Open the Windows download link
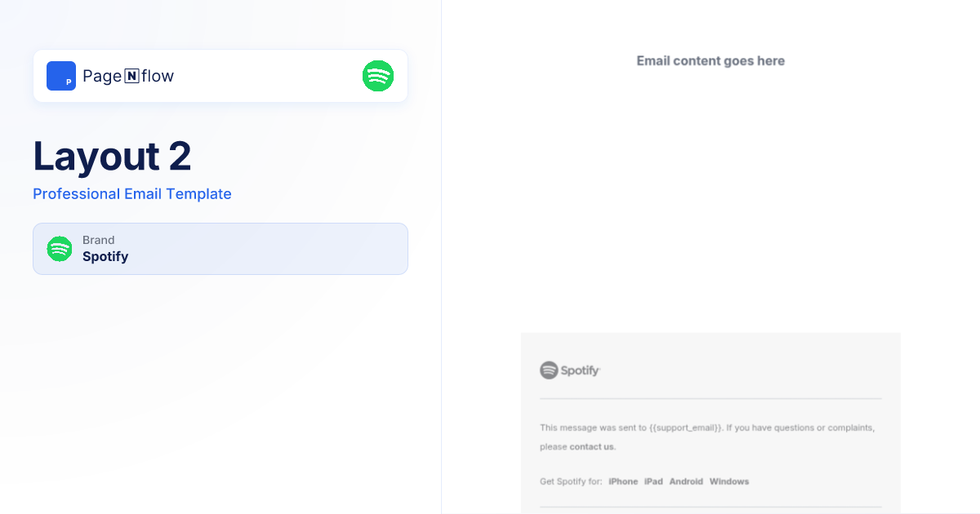The image size is (980, 514). 729,481
